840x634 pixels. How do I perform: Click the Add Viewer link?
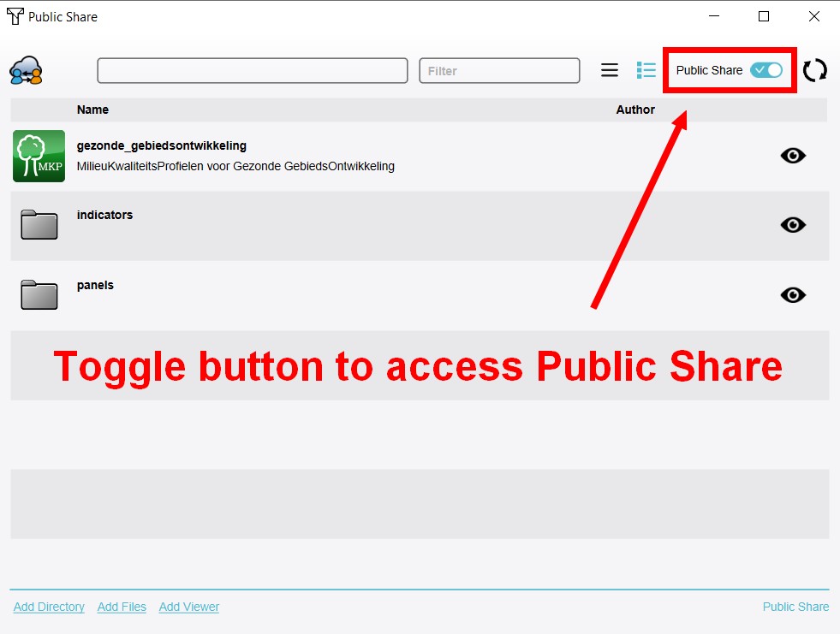[189, 607]
